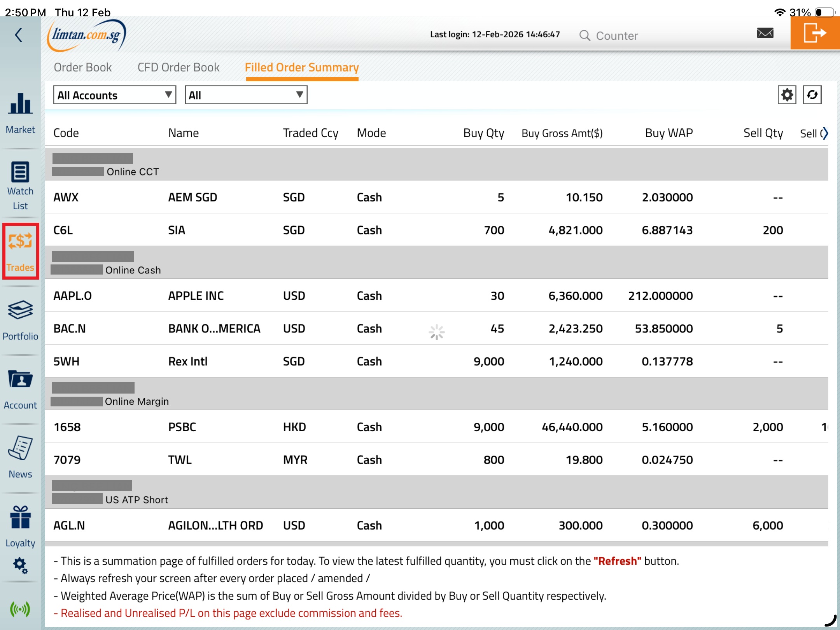The image size is (840, 630).
Task: Switch to Order Book tab
Action: pyautogui.click(x=83, y=68)
